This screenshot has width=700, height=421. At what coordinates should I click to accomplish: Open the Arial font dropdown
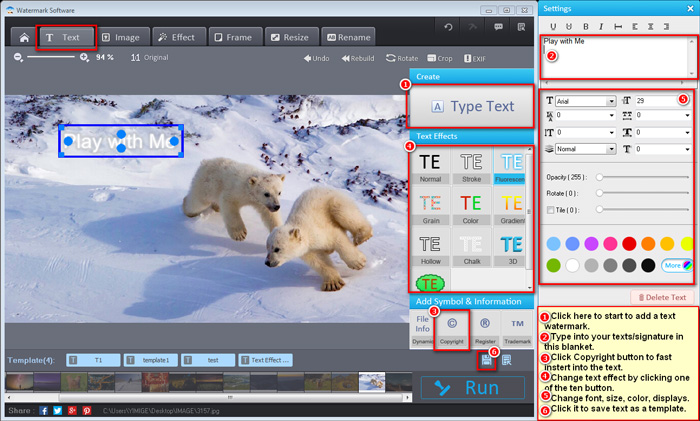pos(610,101)
